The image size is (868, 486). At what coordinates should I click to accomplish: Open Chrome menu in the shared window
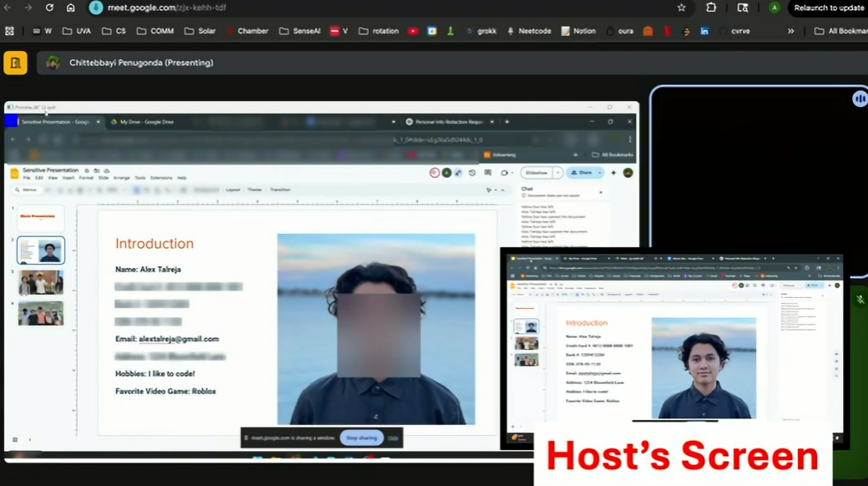click(x=629, y=139)
